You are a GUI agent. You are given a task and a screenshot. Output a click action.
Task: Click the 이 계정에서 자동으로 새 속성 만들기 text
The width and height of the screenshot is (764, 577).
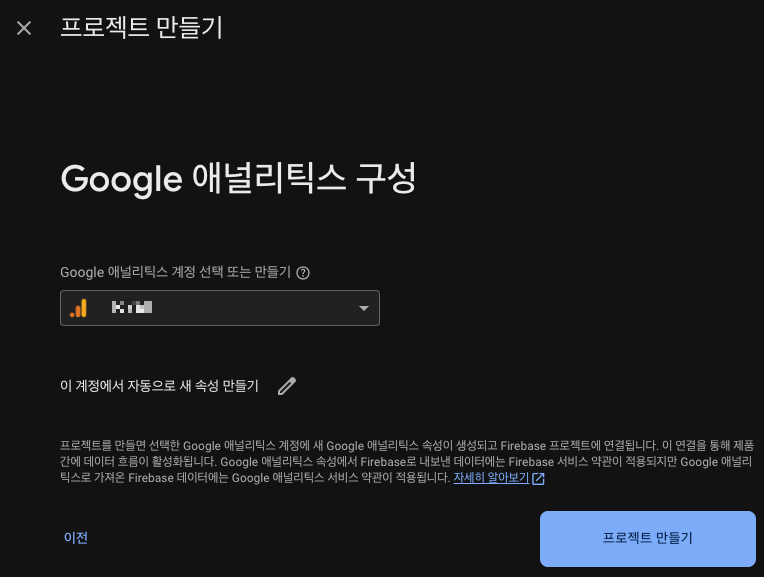(159, 386)
